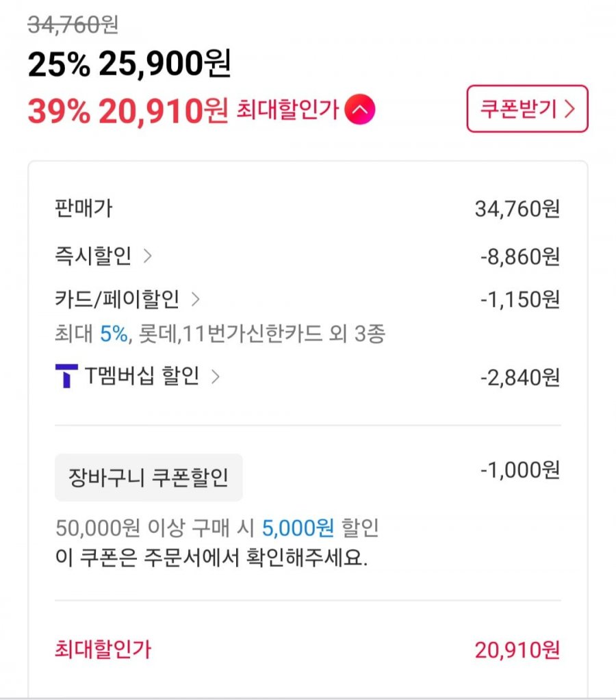
Task: Open the T멤버십 할인 label
Action: pyautogui.click(x=142, y=376)
